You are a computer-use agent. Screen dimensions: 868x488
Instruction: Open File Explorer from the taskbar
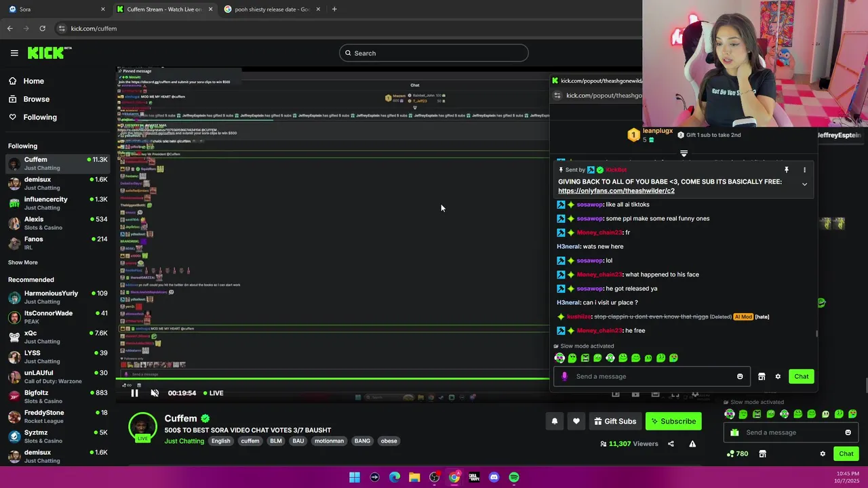coord(414,477)
